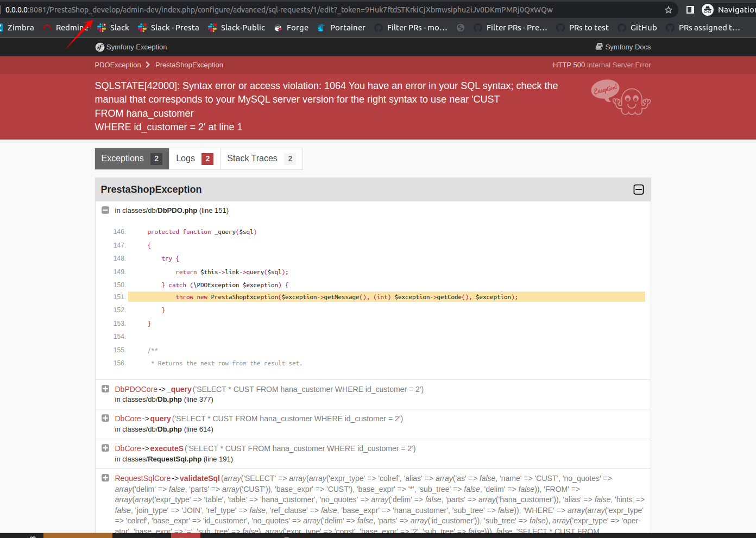Viewport: 756px width, 538px height.
Task: Expand the DbPDOCore _query stack frame
Action: (105, 388)
